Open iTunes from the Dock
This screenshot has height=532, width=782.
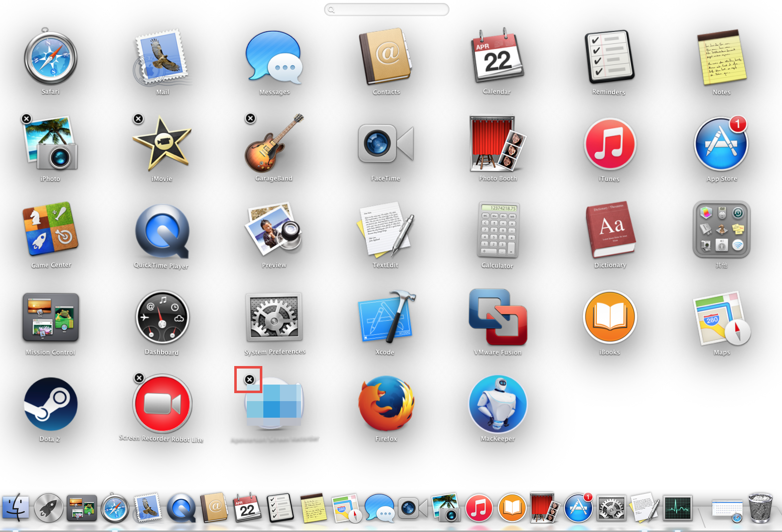(480, 508)
